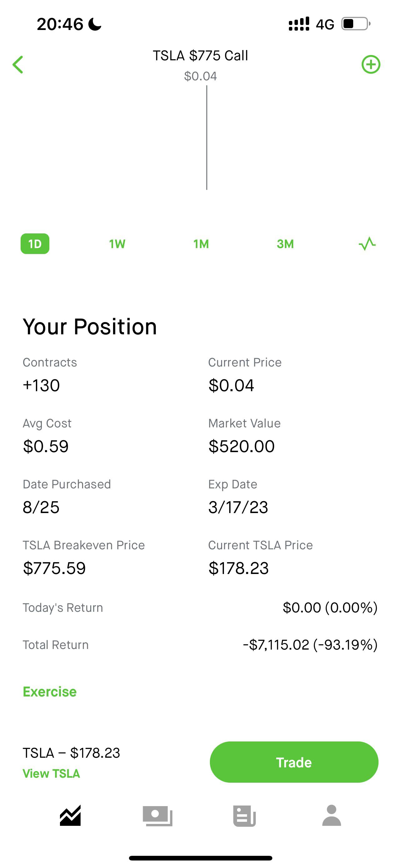The image size is (401, 868).
Task: Tap the home indicator bar
Action: pyautogui.click(x=200, y=858)
